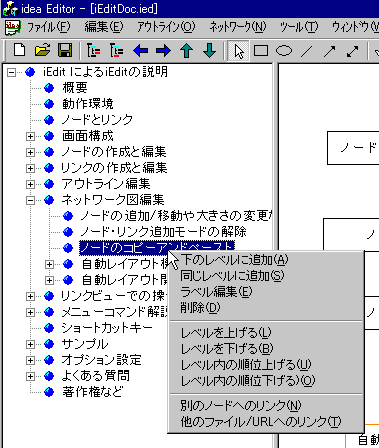Image resolution: width=379 pixels, height=448 pixels.
Task: Choose ラベル編集(E) from context menu
Action: pyautogui.click(x=265, y=292)
